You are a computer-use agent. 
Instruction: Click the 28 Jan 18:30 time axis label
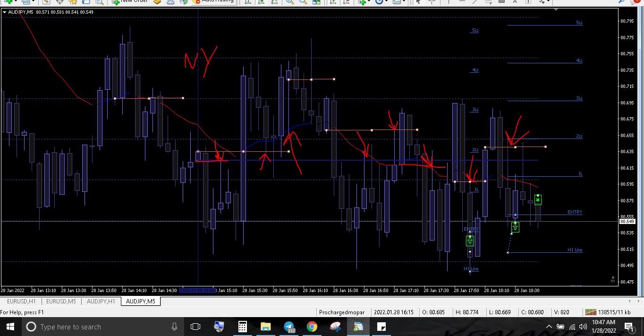coord(527,290)
